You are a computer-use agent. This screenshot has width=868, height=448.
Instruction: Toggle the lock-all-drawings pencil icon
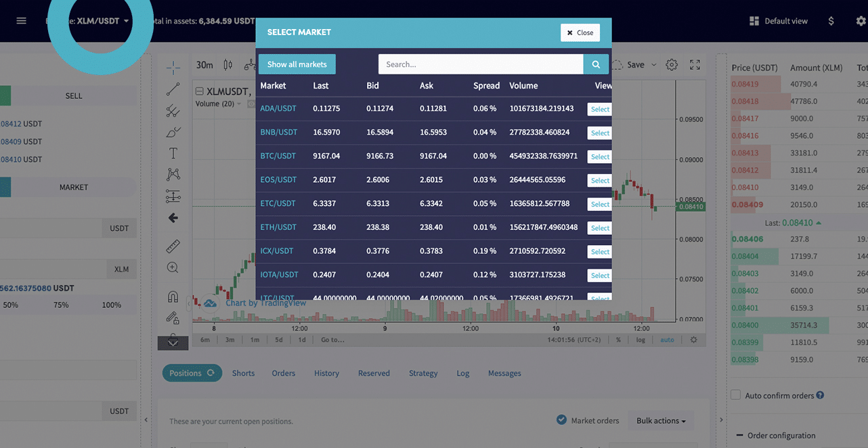173,317
